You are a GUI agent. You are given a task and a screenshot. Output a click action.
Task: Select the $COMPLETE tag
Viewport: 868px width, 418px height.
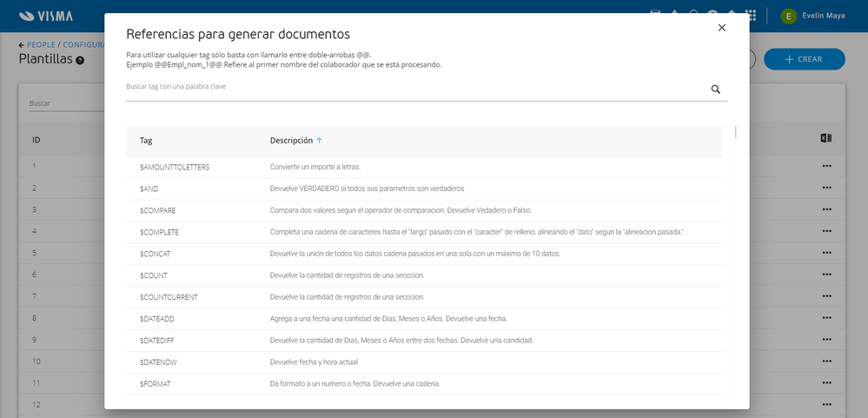(x=159, y=233)
